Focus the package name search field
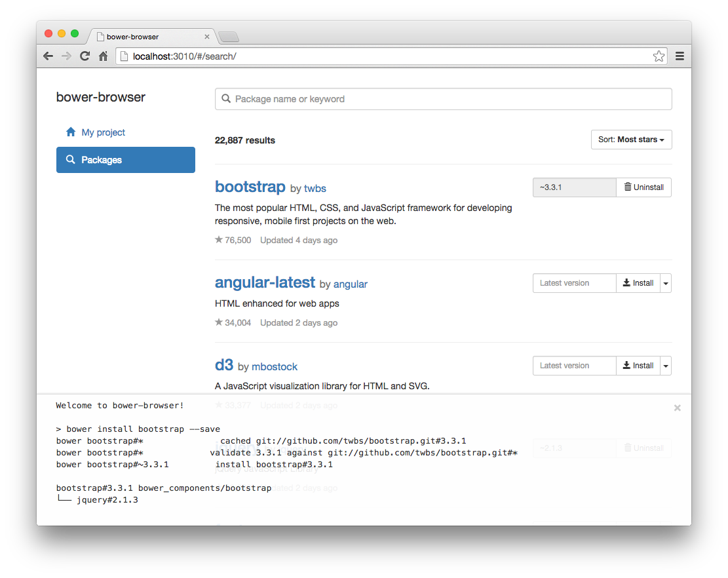The image size is (728, 578). (x=444, y=99)
